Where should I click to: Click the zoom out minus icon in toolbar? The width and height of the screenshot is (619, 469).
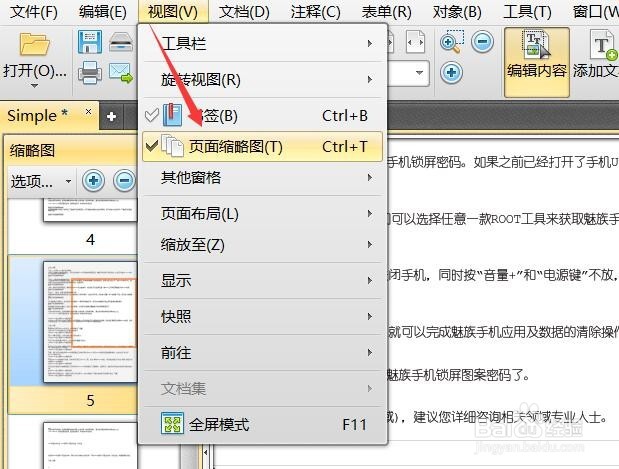click(482, 41)
